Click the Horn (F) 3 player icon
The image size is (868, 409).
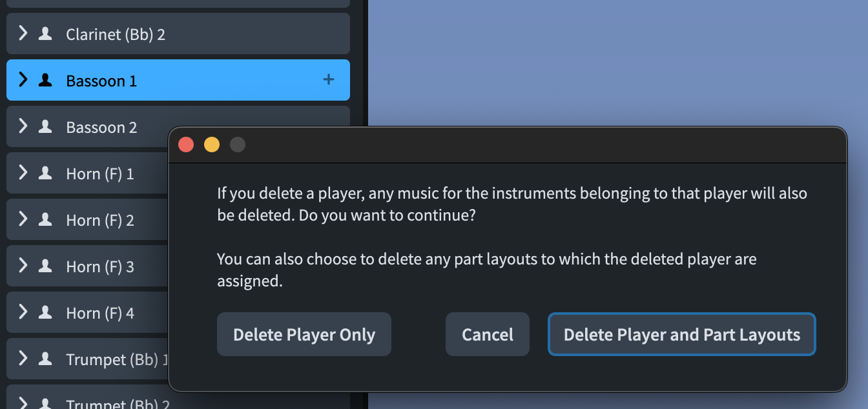click(x=45, y=266)
